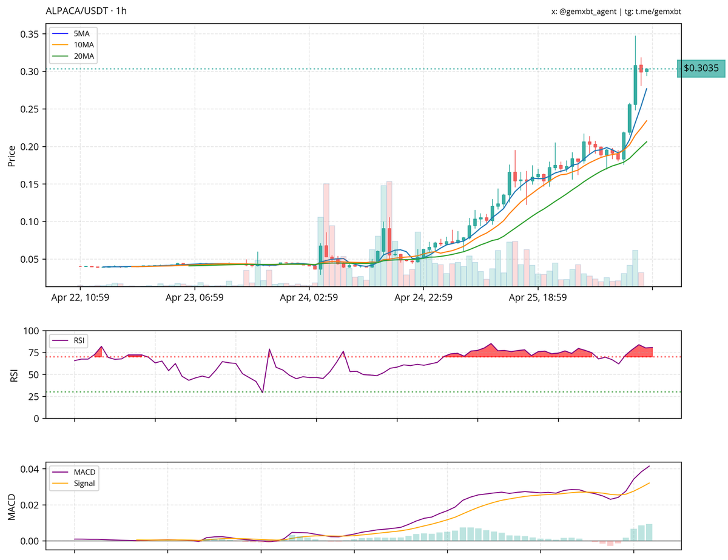Click the blue 5MA legend line swatch

point(59,34)
